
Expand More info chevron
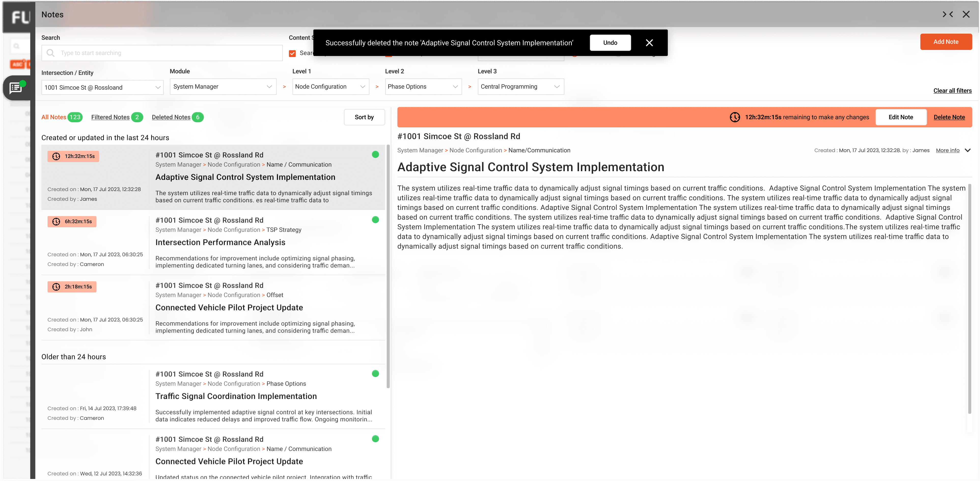[x=968, y=150]
